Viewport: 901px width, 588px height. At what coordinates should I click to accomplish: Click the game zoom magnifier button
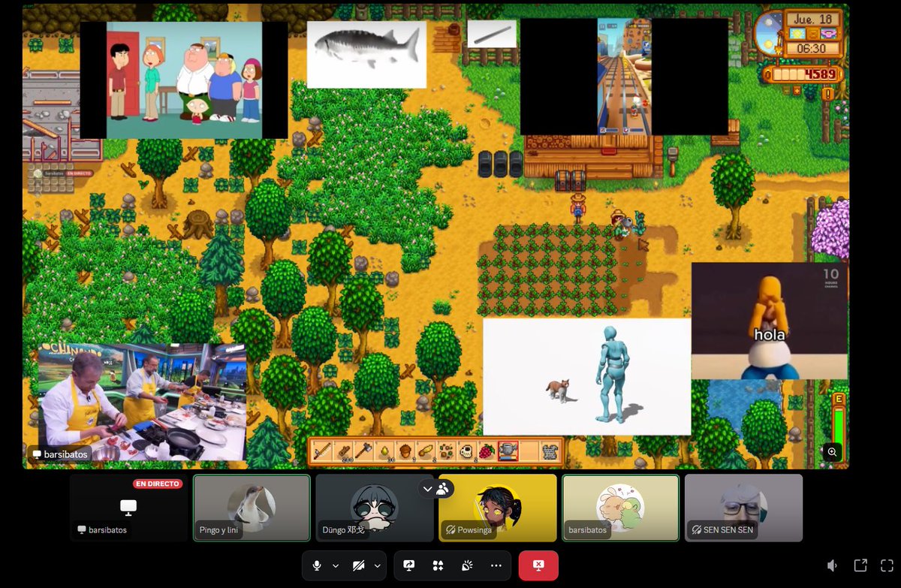(832, 451)
